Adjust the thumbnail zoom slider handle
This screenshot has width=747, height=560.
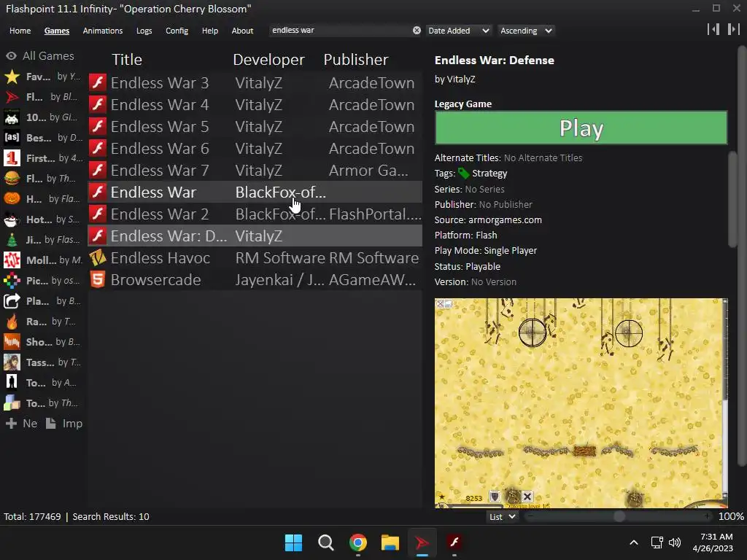[619, 517]
